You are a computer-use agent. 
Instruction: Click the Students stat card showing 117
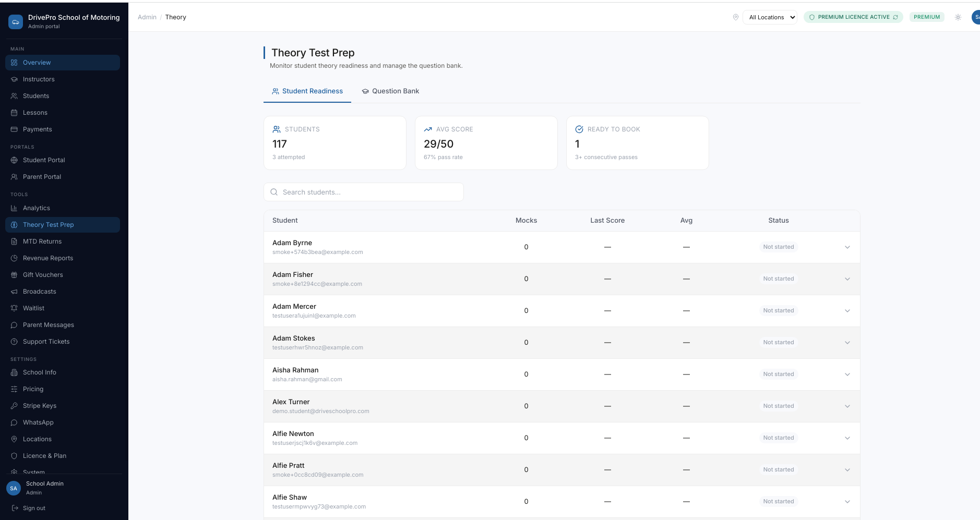(335, 143)
